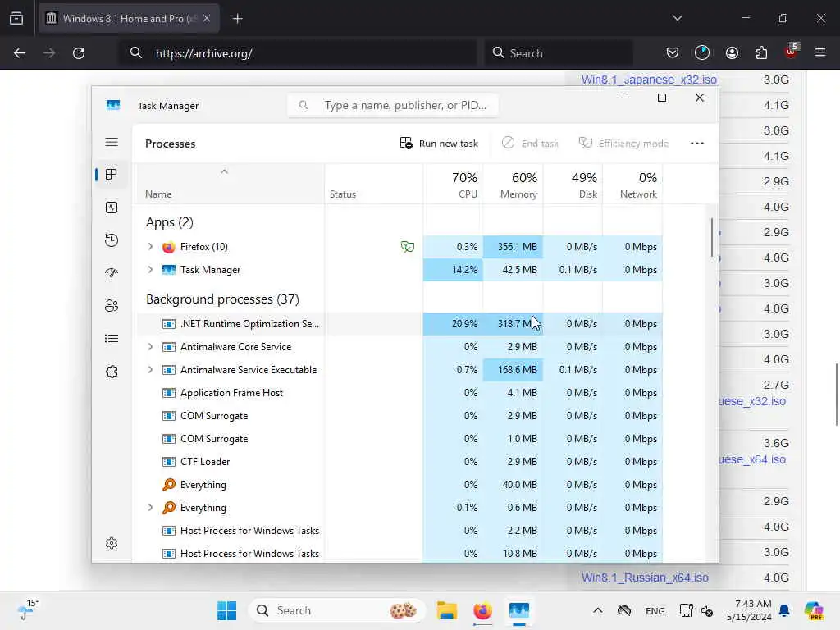Show hidden system tray icons
Viewport: 840px width, 630px height.
tap(598, 610)
